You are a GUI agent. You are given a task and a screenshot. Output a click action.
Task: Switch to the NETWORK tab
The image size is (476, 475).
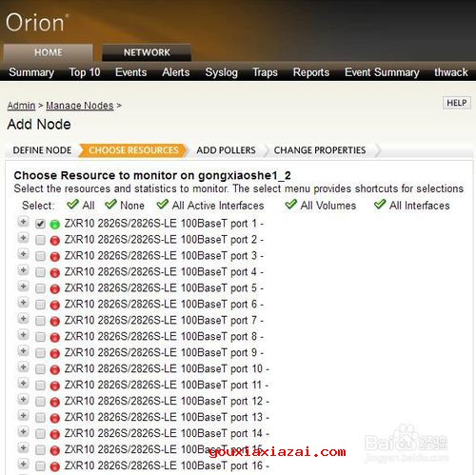point(147,52)
